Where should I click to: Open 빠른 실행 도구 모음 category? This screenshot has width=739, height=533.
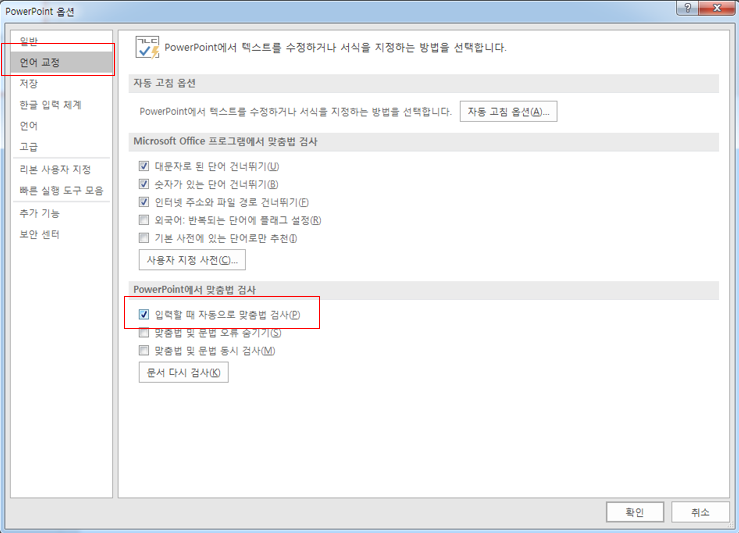[61, 190]
